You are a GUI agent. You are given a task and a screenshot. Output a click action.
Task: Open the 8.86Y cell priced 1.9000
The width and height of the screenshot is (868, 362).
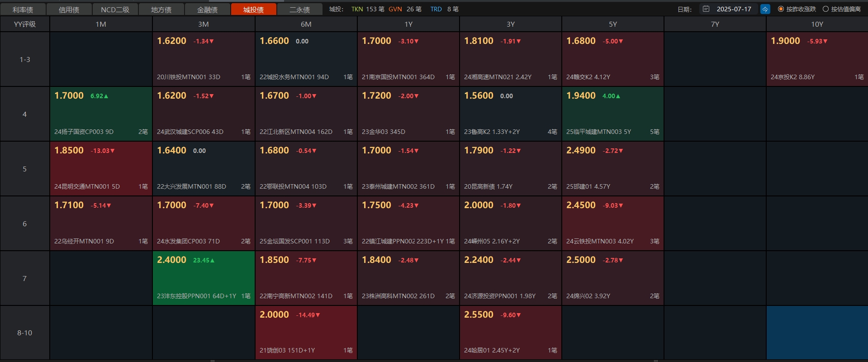[817, 59]
